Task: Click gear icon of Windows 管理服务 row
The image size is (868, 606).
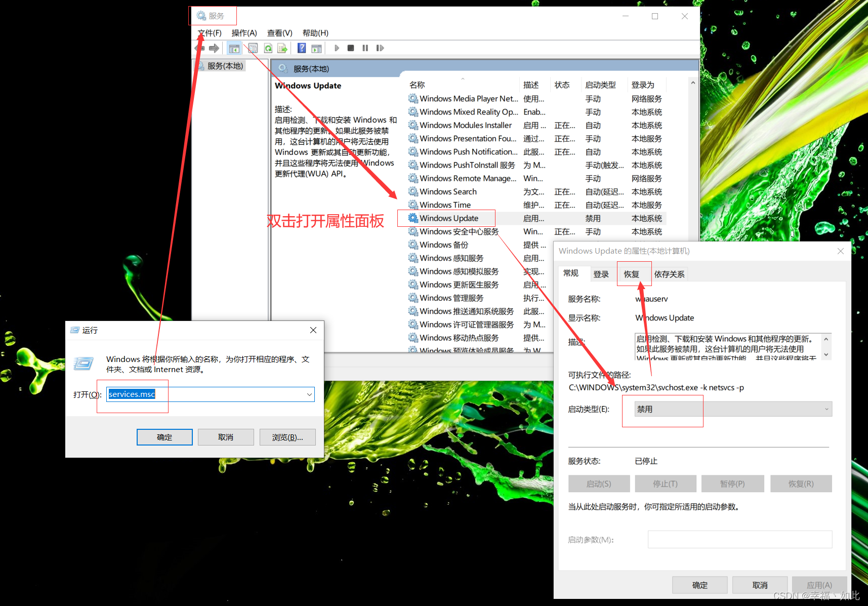Action: [x=413, y=298]
